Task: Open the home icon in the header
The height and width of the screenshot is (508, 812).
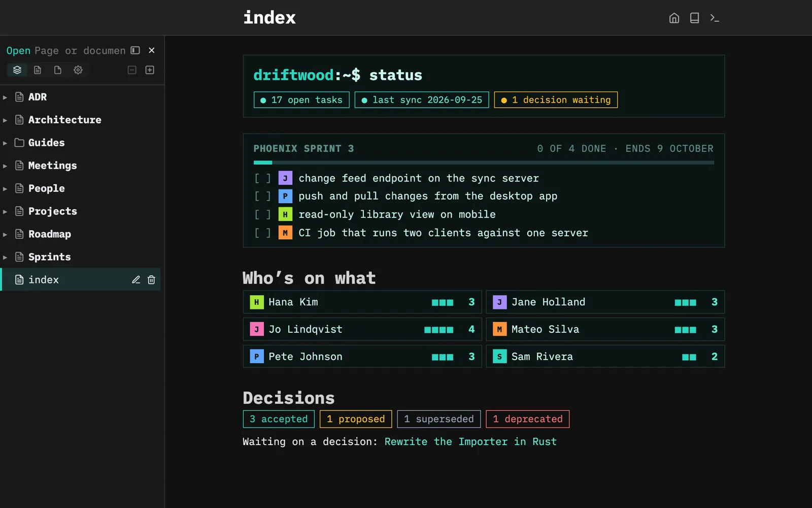Action: (x=674, y=18)
